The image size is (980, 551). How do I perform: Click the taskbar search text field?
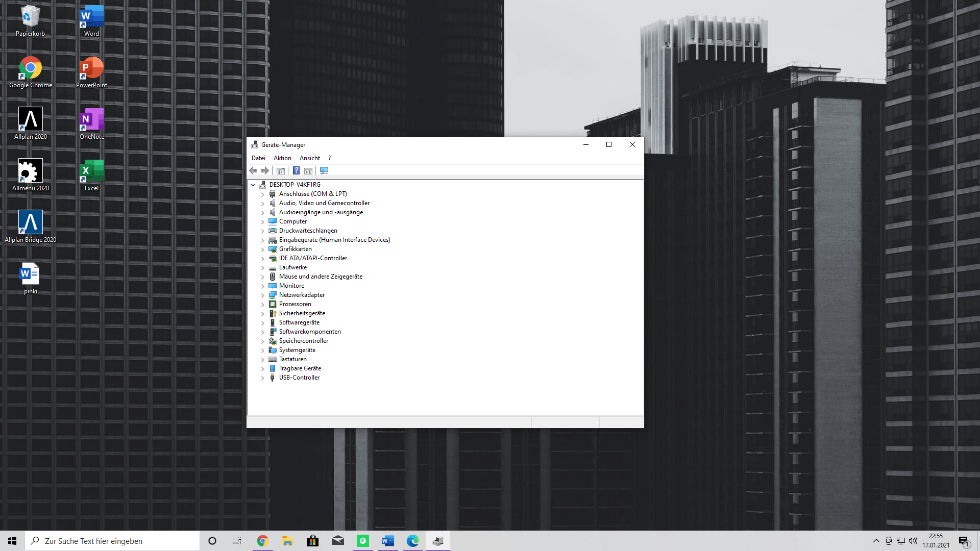[117, 541]
